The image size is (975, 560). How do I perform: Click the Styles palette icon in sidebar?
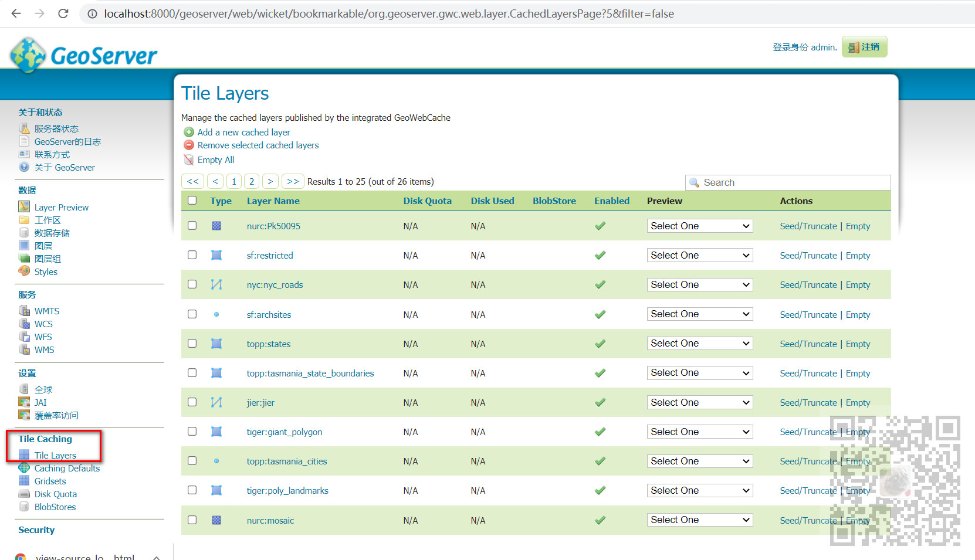24,271
